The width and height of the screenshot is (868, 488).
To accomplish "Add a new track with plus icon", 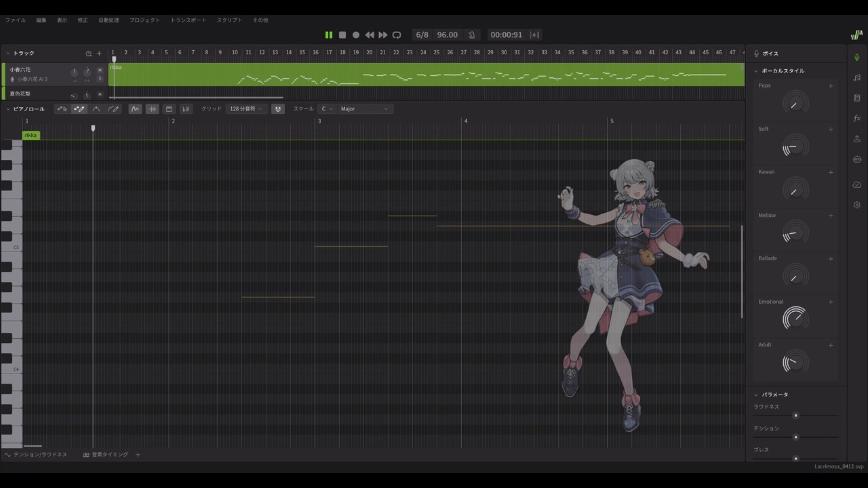I will click(x=99, y=54).
